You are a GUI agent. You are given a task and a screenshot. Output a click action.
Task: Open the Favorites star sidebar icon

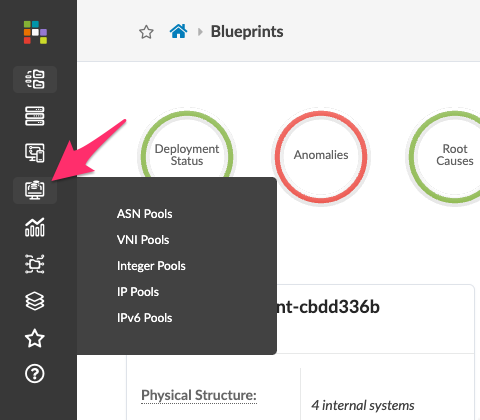[35, 338]
